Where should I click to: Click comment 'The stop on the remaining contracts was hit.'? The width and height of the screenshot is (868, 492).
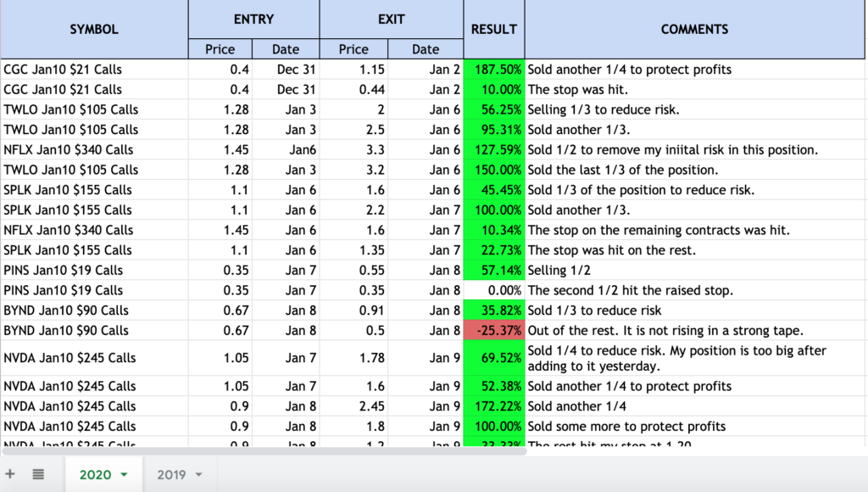(x=659, y=230)
